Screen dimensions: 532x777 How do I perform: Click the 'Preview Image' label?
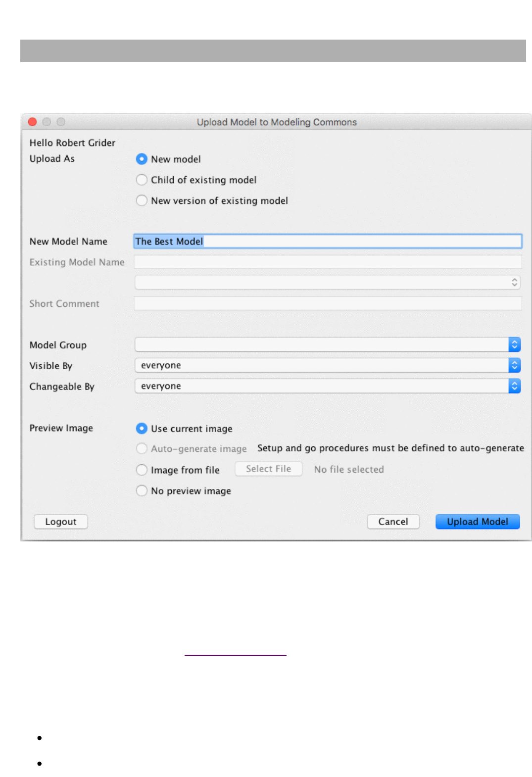pyautogui.click(x=61, y=428)
